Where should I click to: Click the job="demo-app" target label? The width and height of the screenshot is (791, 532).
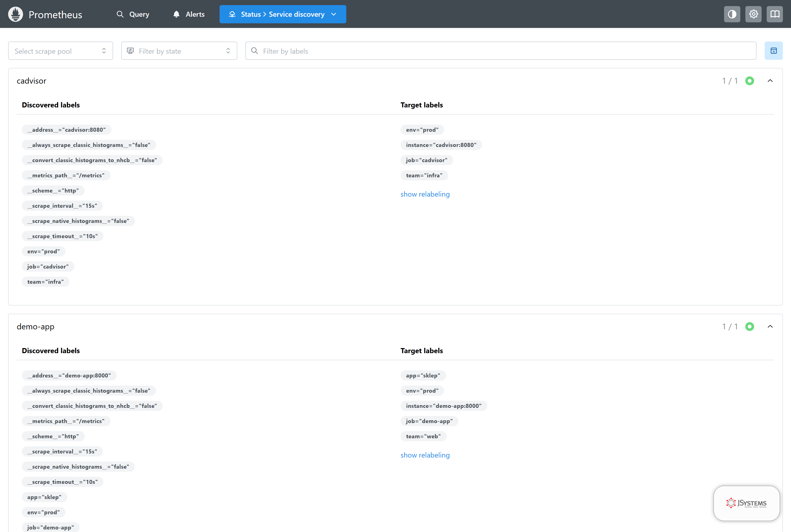pyautogui.click(x=429, y=421)
